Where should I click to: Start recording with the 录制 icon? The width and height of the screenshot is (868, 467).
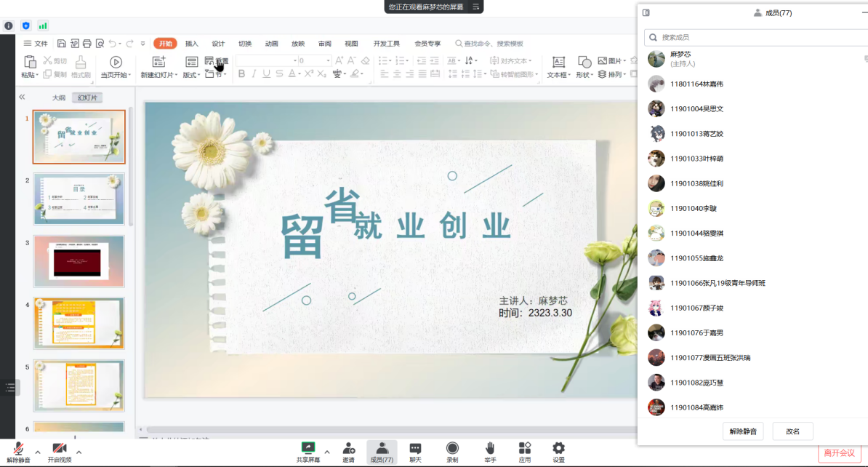452,448
